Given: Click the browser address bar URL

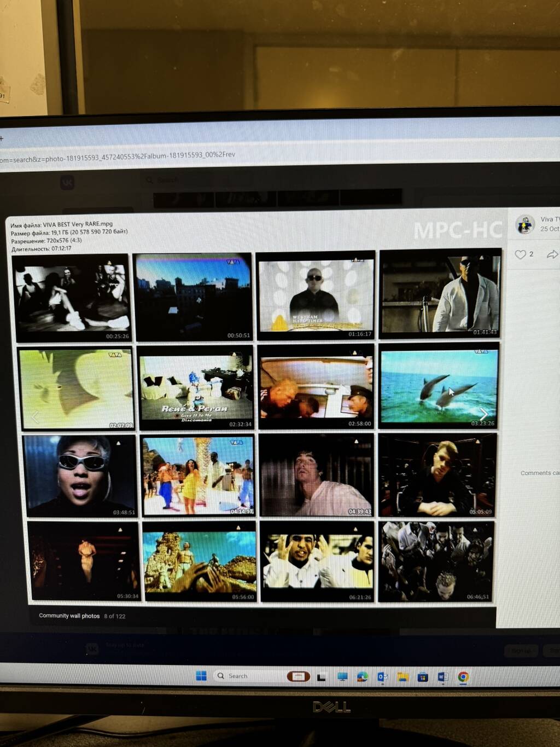Looking at the screenshot, I should 118,158.
